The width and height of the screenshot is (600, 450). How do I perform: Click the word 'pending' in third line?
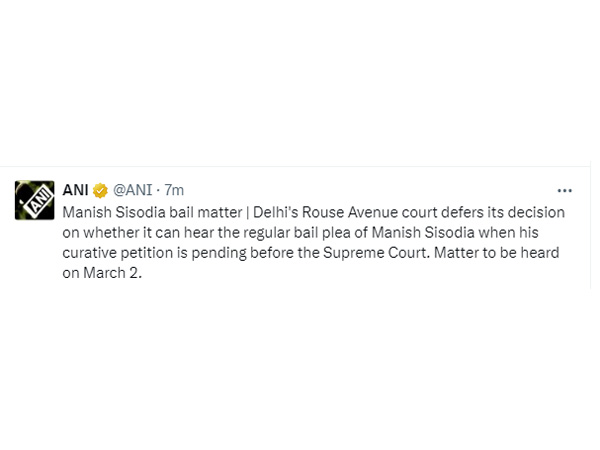pos(219,253)
